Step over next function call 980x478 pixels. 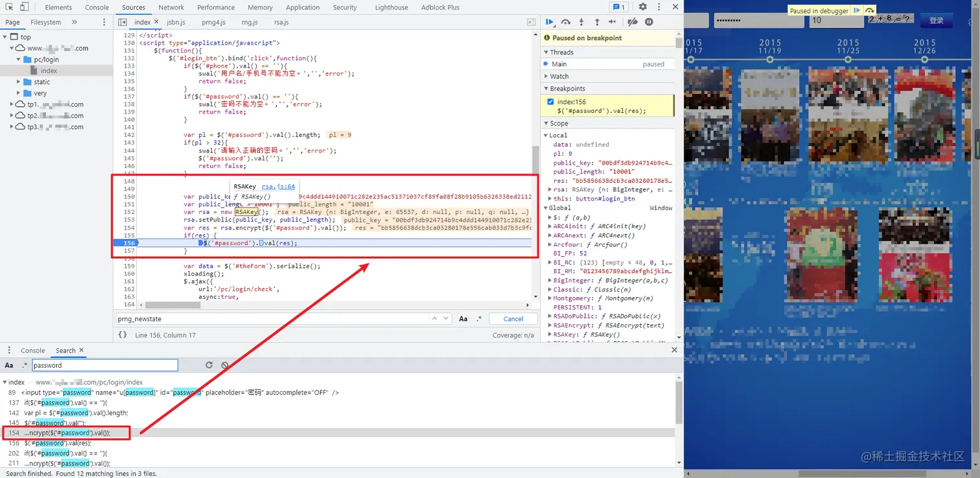point(566,22)
